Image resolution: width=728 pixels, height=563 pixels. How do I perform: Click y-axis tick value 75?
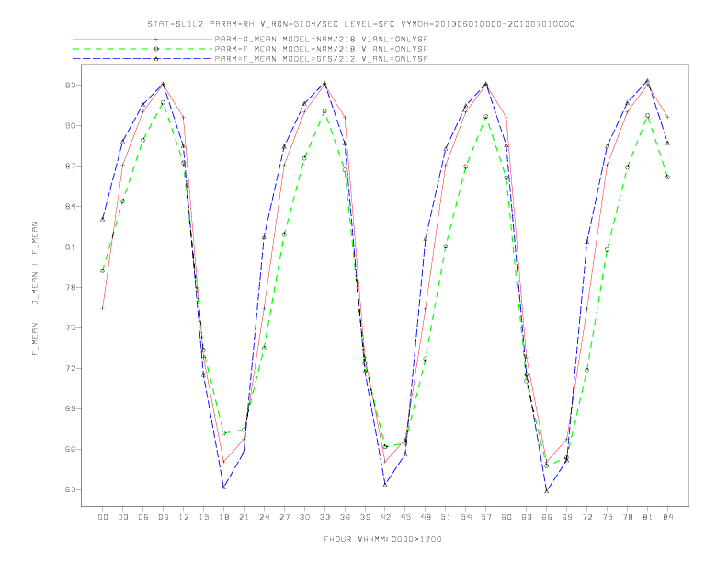71,327
